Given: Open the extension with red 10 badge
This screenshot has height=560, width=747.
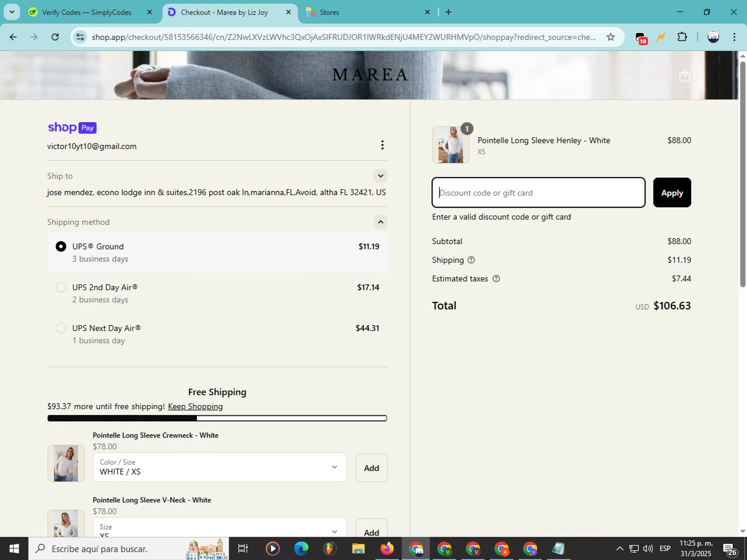Looking at the screenshot, I should pos(641,38).
